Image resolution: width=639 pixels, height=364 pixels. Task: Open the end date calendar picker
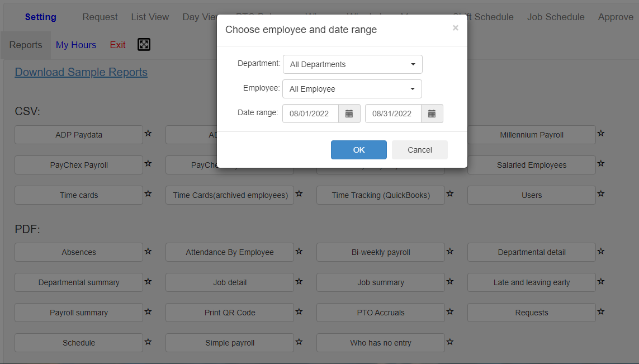[432, 114]
